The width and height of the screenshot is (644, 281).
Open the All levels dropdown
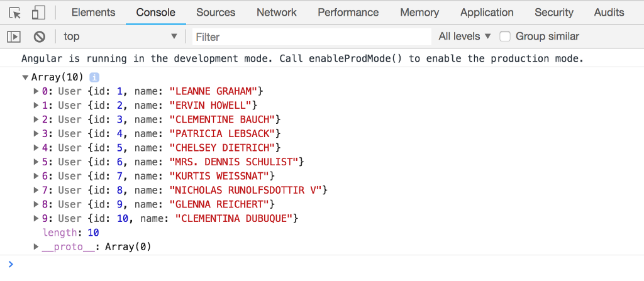(x=465, y=36)
